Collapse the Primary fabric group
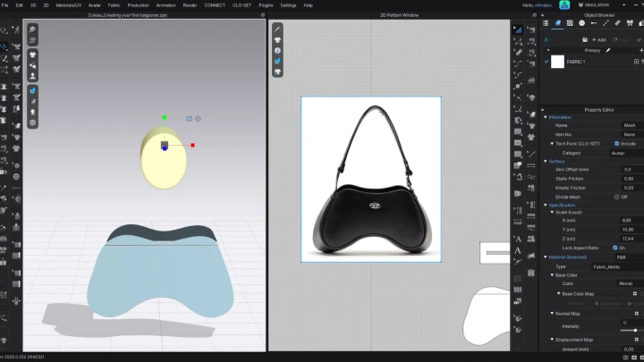The height and width of the screenshot is (362, 644). pyautogui.click(x=548, y=50)
